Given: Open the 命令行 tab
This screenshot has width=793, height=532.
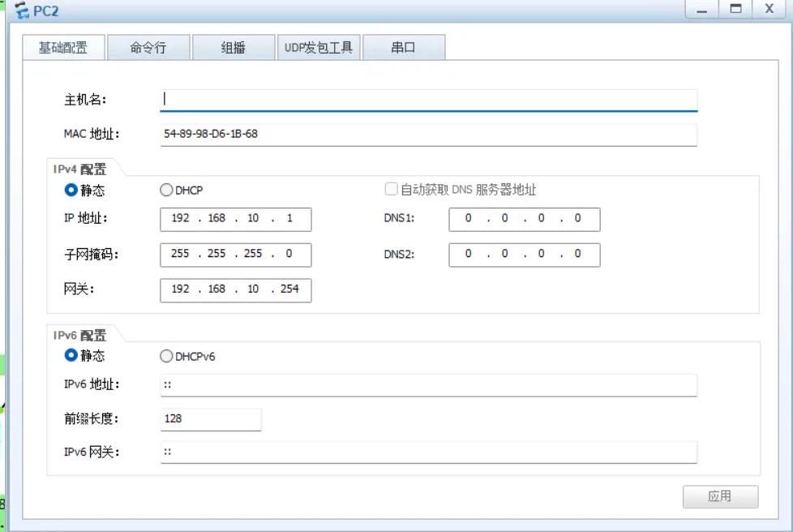Looking at the screenshot, I should (x=148, y=48).
